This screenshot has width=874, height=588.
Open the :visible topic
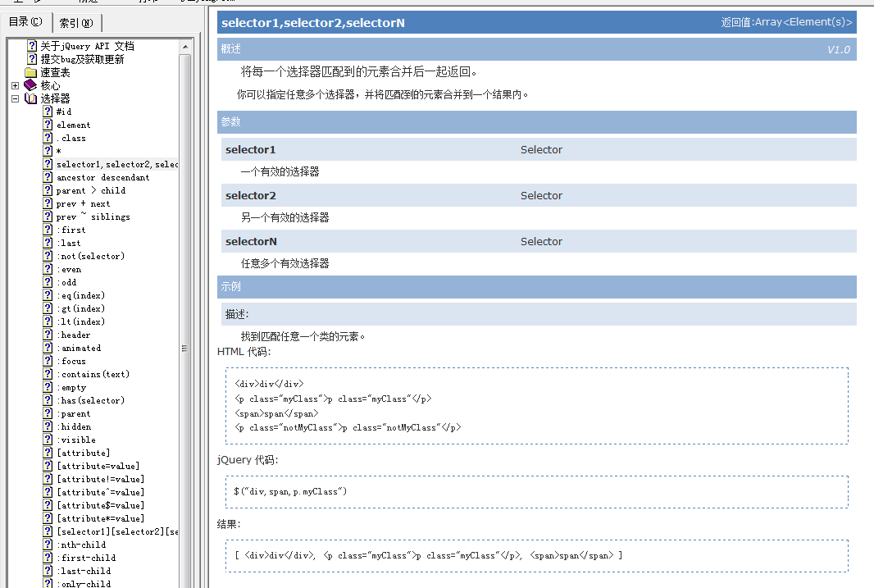[x=76, y=440]
